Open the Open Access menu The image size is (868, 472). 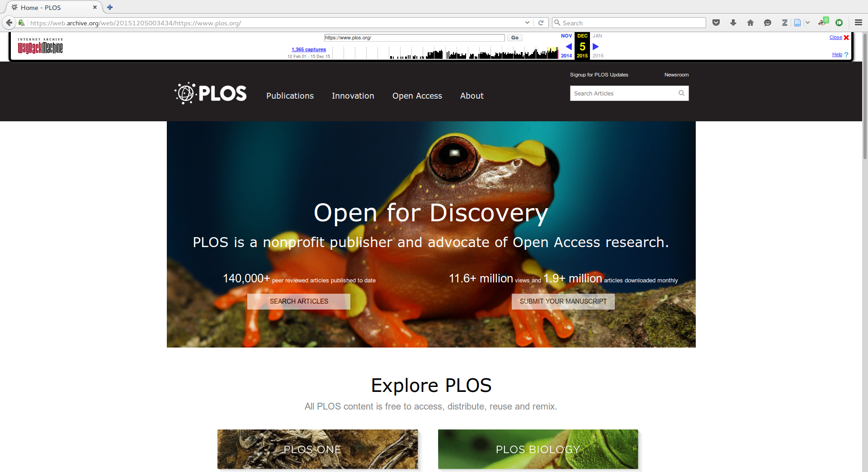click(x=417, y=95)
